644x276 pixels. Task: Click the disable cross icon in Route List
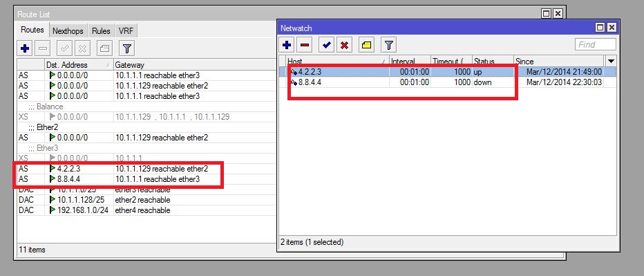click(x=82, y=49)
